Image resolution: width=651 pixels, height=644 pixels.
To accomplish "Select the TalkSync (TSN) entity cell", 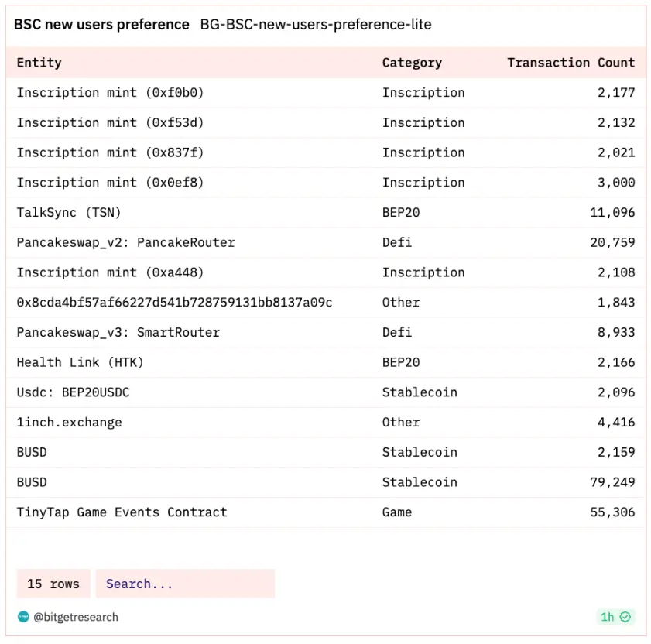I will pos(69,212).
